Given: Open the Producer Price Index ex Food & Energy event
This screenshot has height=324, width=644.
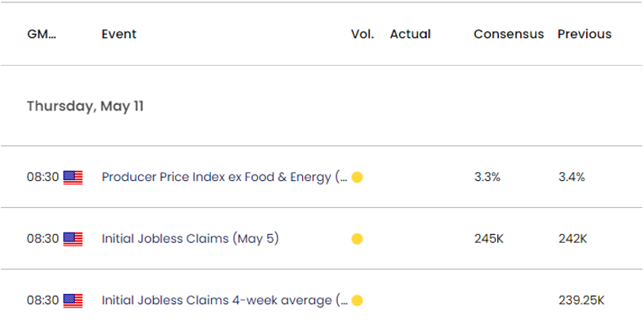Looking at the screenshot, I should [x=224, y=177].
